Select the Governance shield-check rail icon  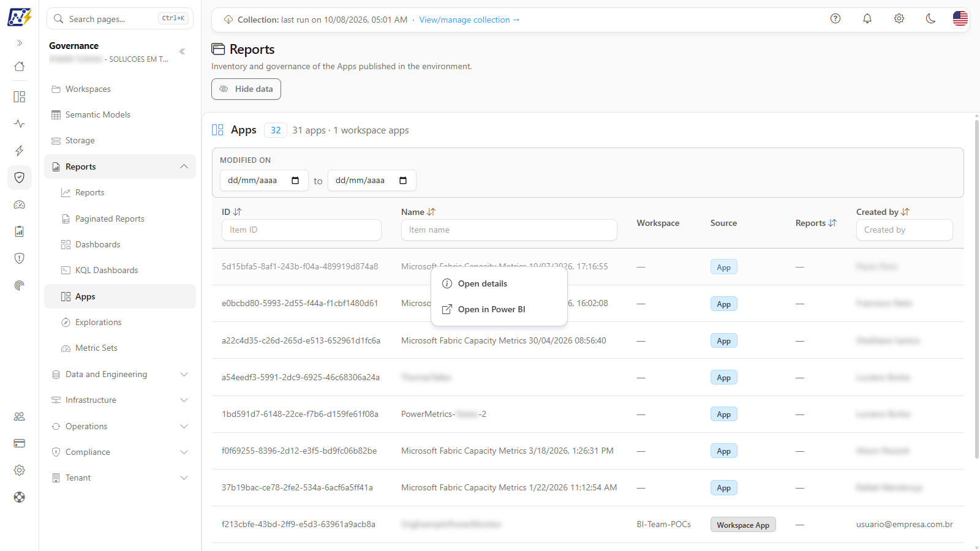pos(20,178)
